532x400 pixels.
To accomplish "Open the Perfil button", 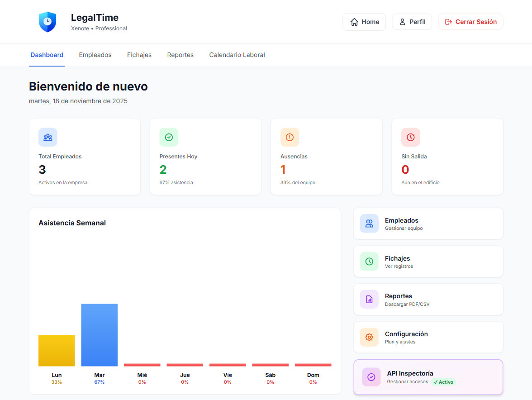I will (x=412, y=22).
